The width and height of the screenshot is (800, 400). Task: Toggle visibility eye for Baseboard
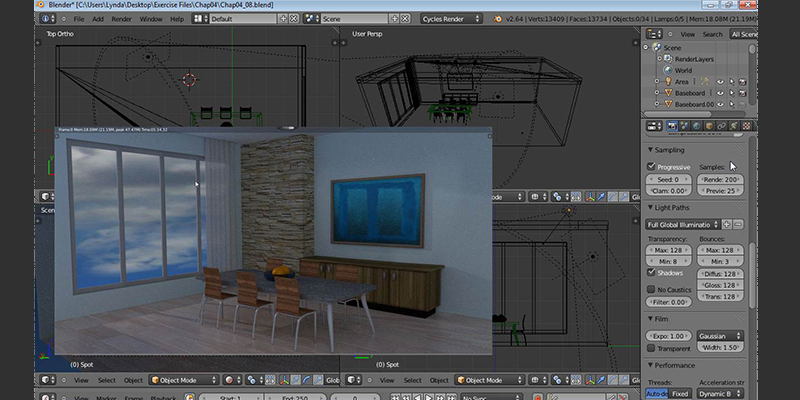(720, 93)
